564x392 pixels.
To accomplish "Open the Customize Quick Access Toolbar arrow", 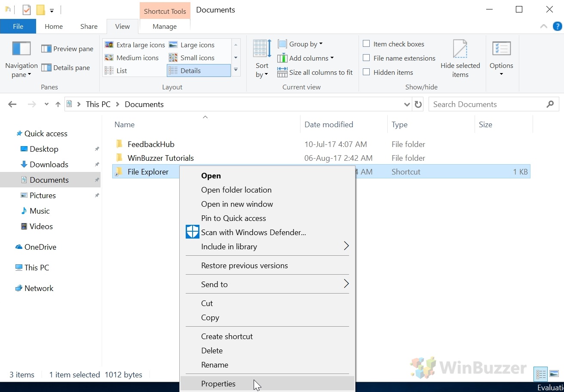I will tap(52, 10).
